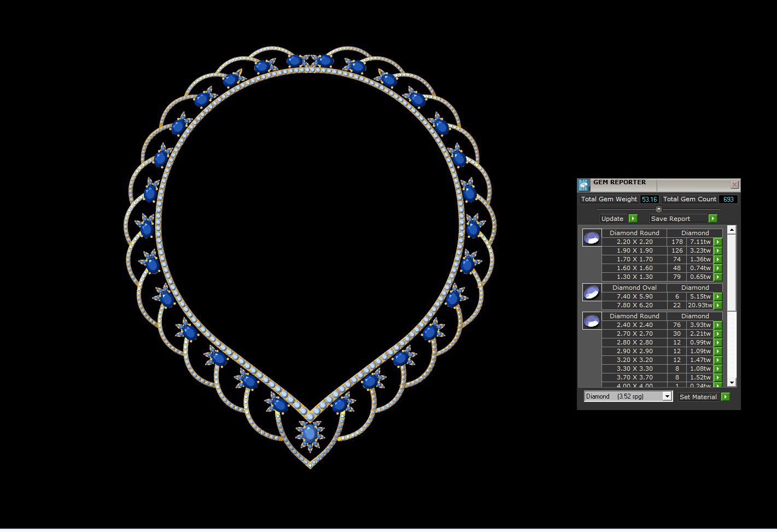Click the green arrow on the 1.60 X 1.60 row
Image resolution: width=777 pixels, height=532 pixels.
click(x=718, y=268)
